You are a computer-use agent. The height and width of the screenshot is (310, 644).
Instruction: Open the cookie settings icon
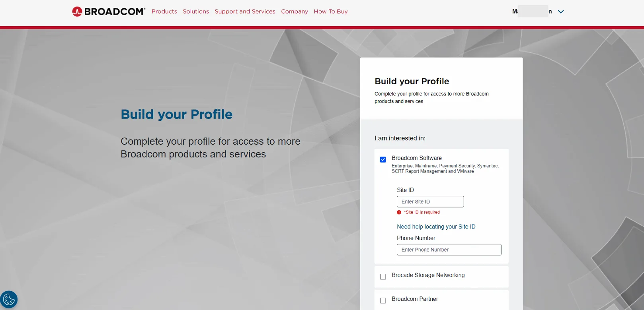(9, 299)
